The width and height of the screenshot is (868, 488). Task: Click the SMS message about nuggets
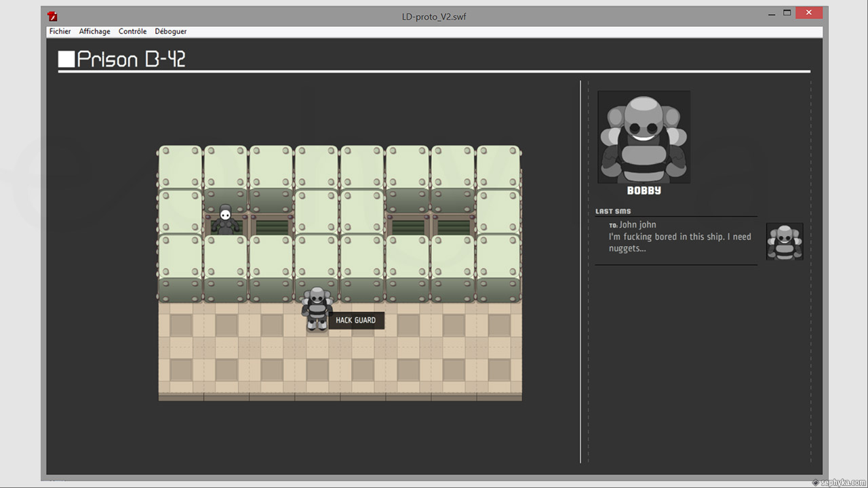[x=680, y=243]
